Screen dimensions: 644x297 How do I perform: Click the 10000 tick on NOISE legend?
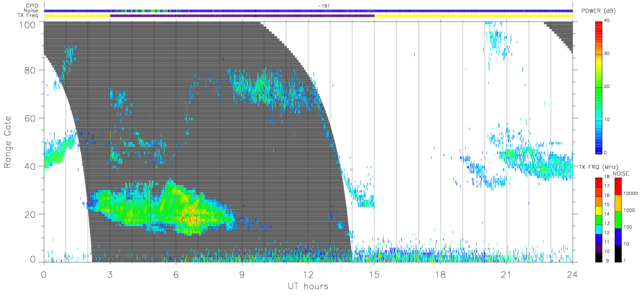point(630,194)
